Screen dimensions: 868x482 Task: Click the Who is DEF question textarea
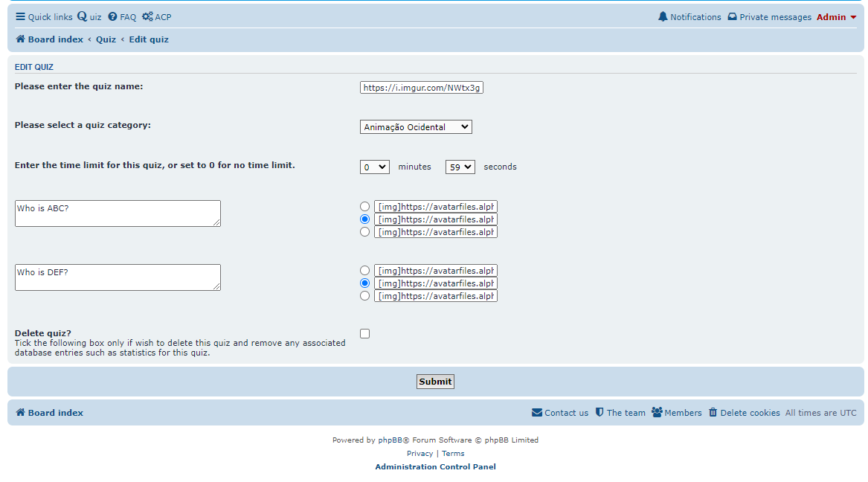click(x=118, y=277)
